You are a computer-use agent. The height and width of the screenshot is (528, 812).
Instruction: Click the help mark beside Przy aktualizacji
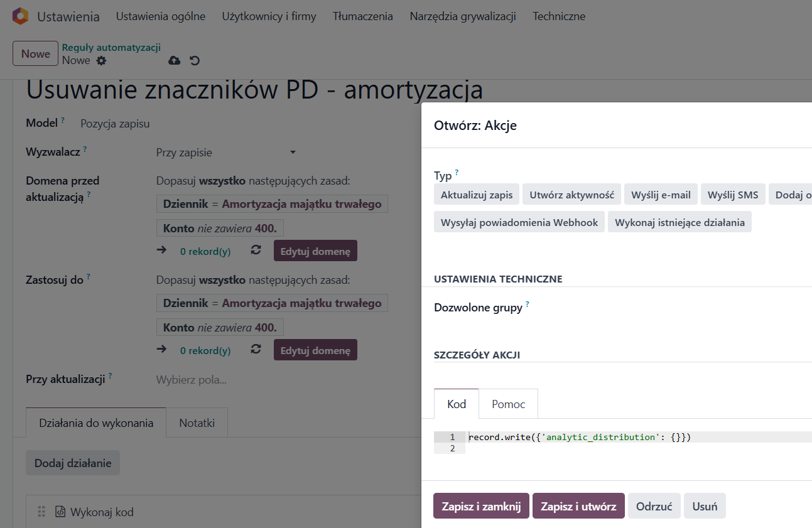click(x=110, y=375)
